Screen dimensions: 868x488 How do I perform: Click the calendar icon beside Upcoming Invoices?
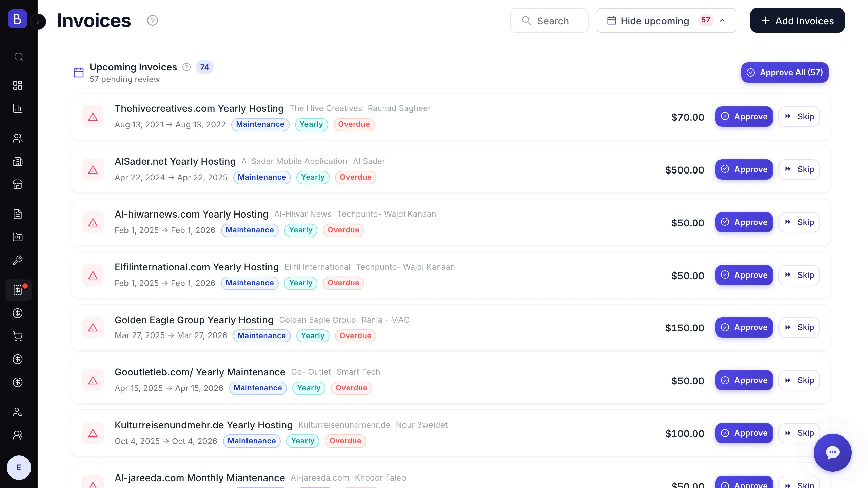[x=79, y=73]
